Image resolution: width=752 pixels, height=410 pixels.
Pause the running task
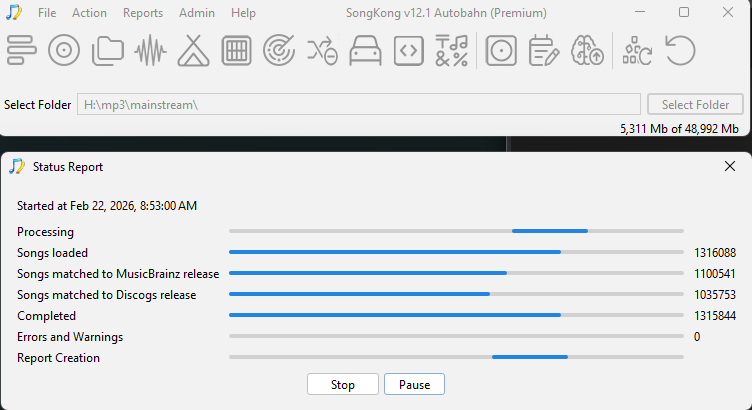(414, 384)
